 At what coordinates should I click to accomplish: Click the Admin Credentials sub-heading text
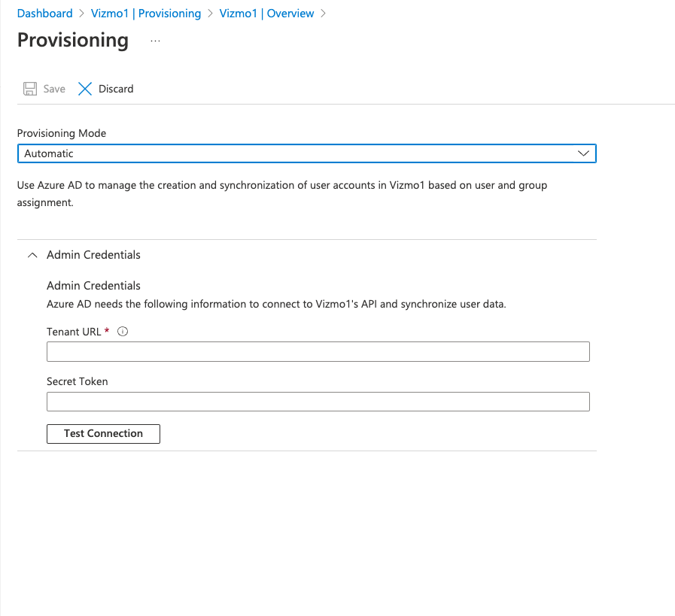coord(93,286)
